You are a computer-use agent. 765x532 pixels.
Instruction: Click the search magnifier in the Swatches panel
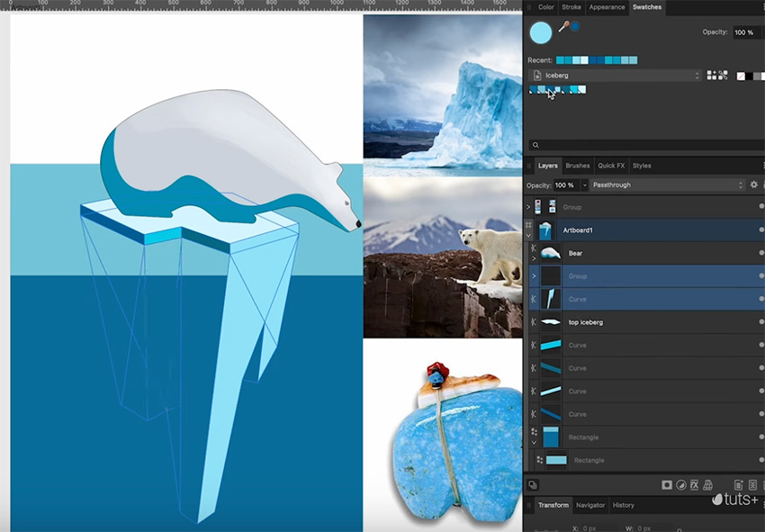point(535,145)
